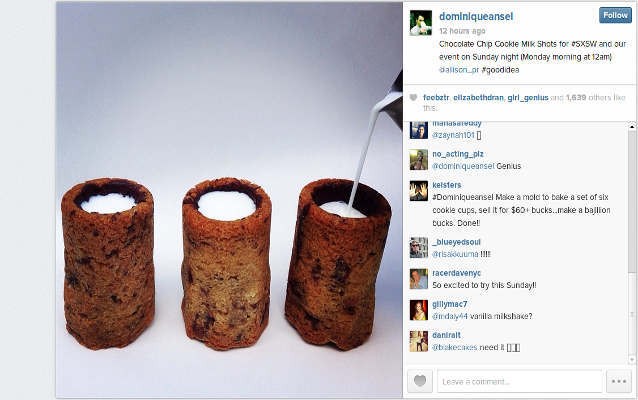Click the heart like button beside comment box

tap(420, 381)
